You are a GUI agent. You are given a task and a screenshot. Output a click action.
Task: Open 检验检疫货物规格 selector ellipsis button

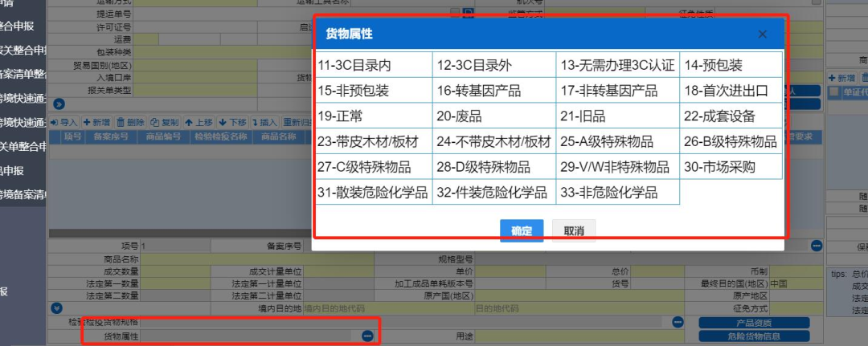[678, 322]
